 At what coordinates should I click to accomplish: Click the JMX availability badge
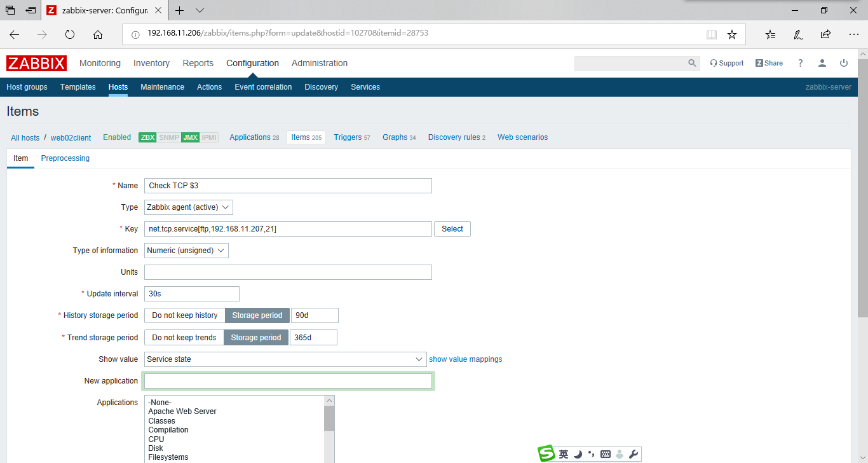[x=190, y=137]
